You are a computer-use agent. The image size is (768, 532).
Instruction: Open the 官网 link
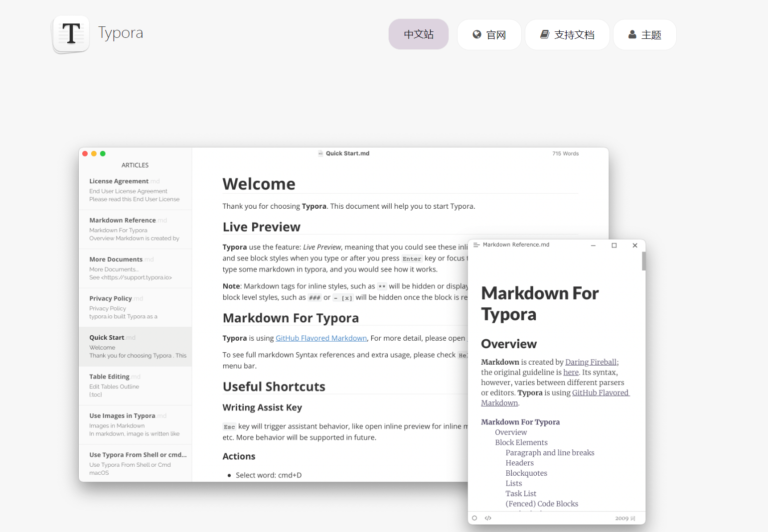click(489, 34)
